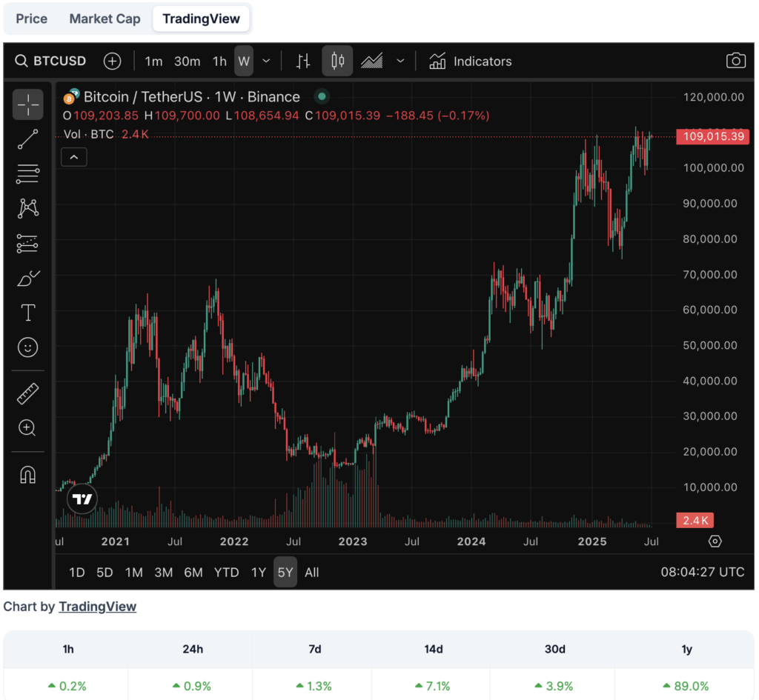
Task: Collapse the indicator legend chevron
Action: 74,157
